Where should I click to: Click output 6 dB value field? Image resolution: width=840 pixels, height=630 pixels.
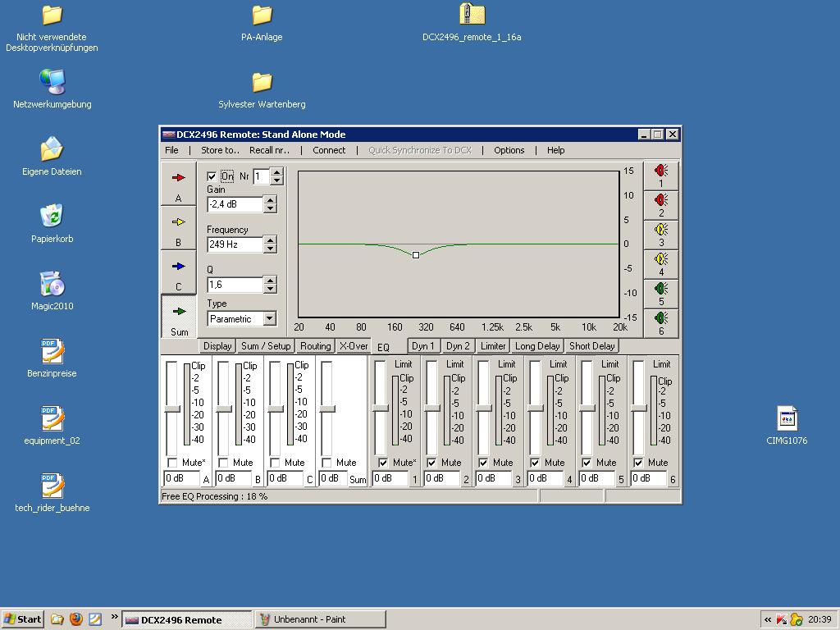[649, 478]
